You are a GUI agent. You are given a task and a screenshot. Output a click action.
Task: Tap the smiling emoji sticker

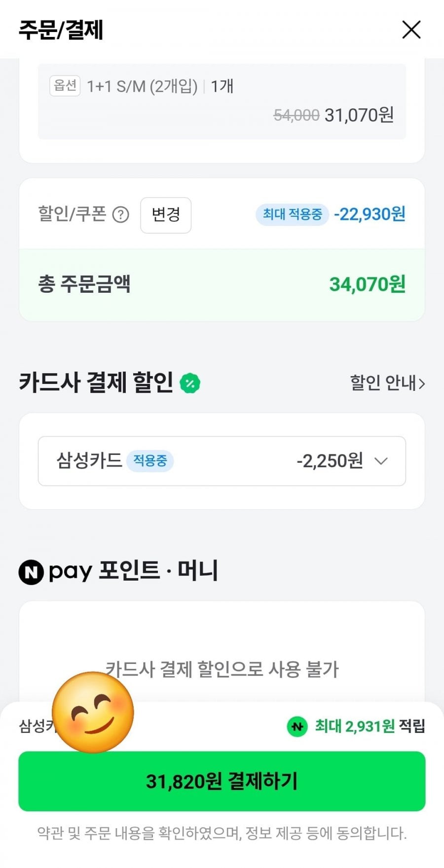tap(93, 712)
